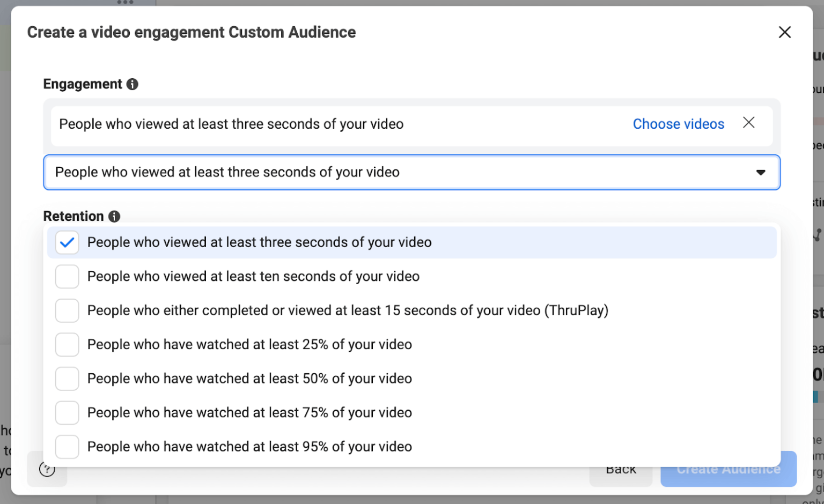824x504 pixels.
Task: Check the ThruPlay 15 seconds option
Action: pyautogui.click(x=67, y=310)
